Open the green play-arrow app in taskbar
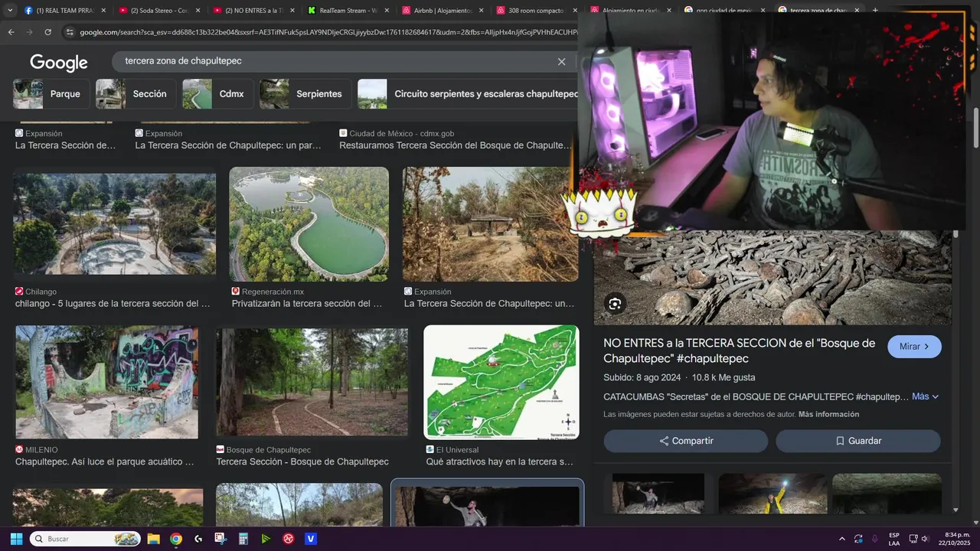The width and height of the screenshot is (980, 551). [x=266, y=539]
